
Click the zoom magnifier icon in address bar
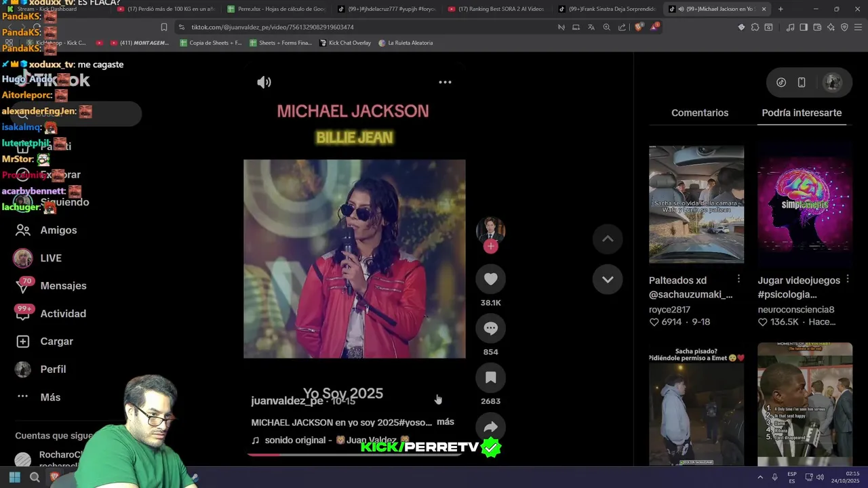tap(606, 27)
